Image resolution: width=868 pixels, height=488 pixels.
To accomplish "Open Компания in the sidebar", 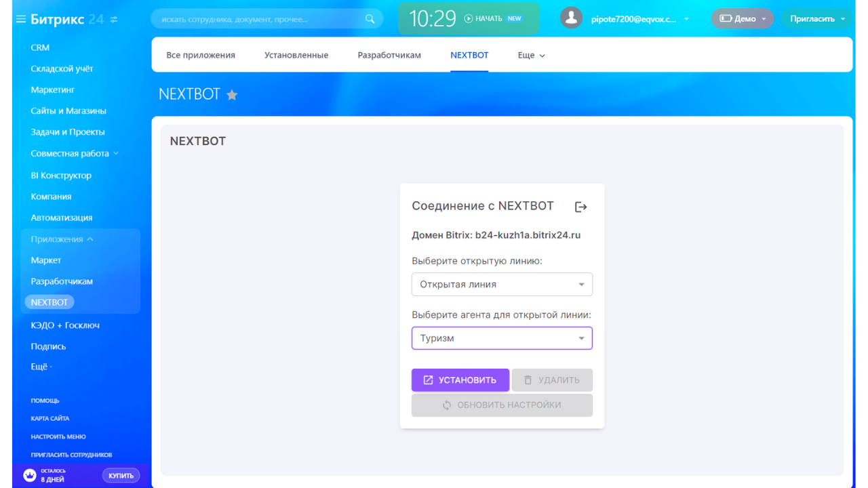I will [x=51, y=197].
